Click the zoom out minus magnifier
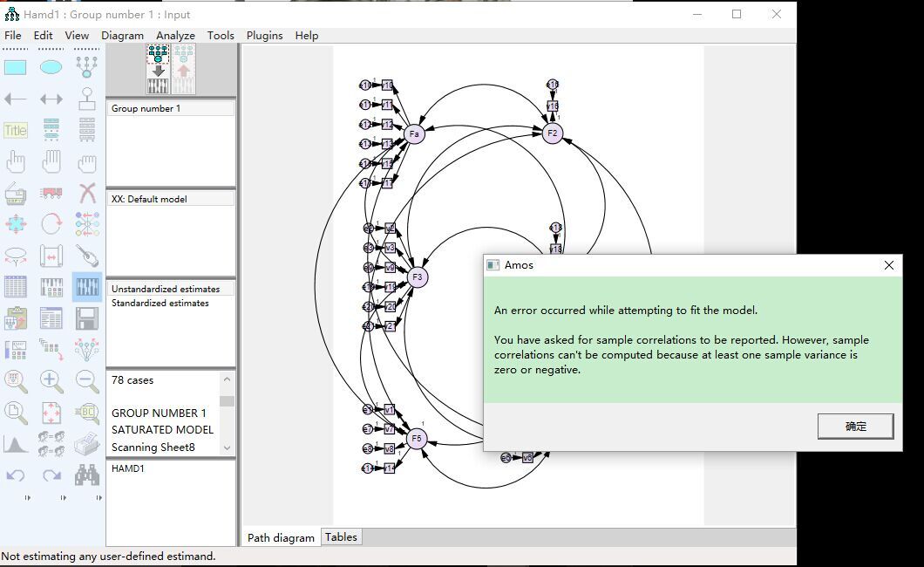Viewport: 924px width, 567px height. 87,381
